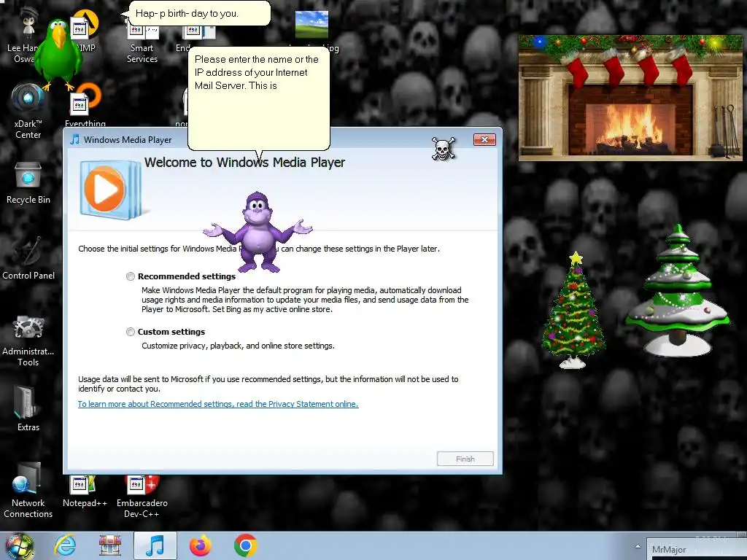Open the Administrative Tools desktop icon
747x560 pixels.
click(x=28, y=341)
